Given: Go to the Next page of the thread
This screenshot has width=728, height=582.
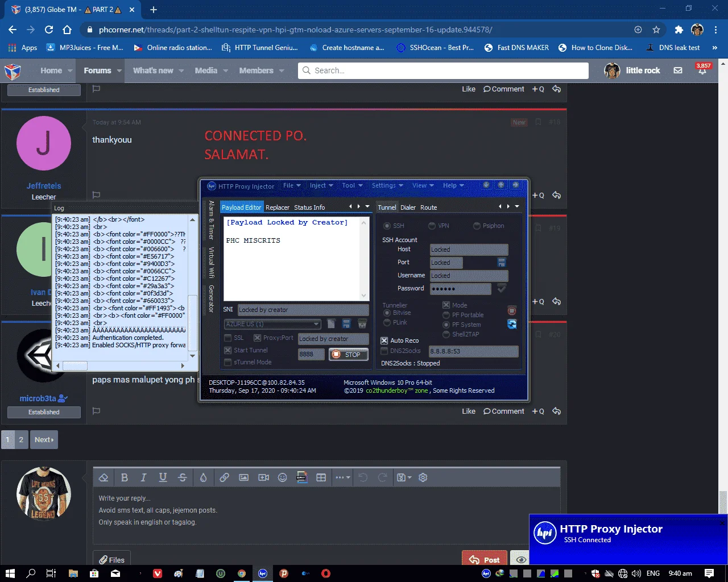Looking at the screenshot, I should click(44, 439).
